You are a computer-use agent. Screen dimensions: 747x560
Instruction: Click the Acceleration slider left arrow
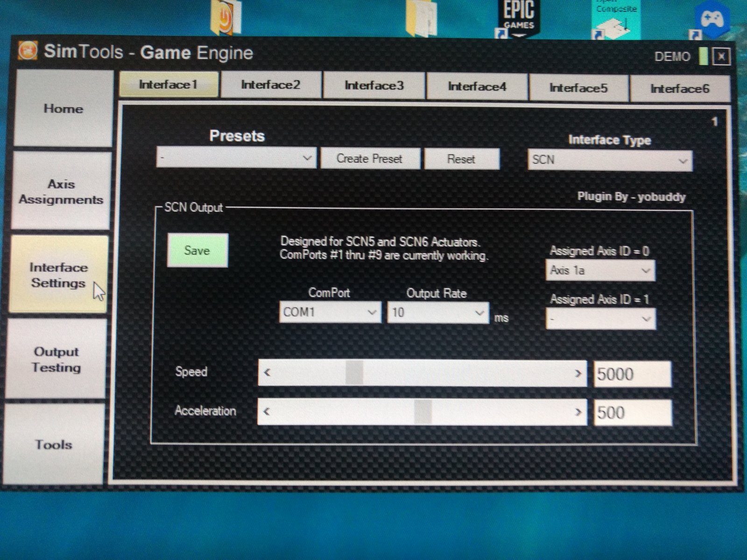tap(267, 411)
